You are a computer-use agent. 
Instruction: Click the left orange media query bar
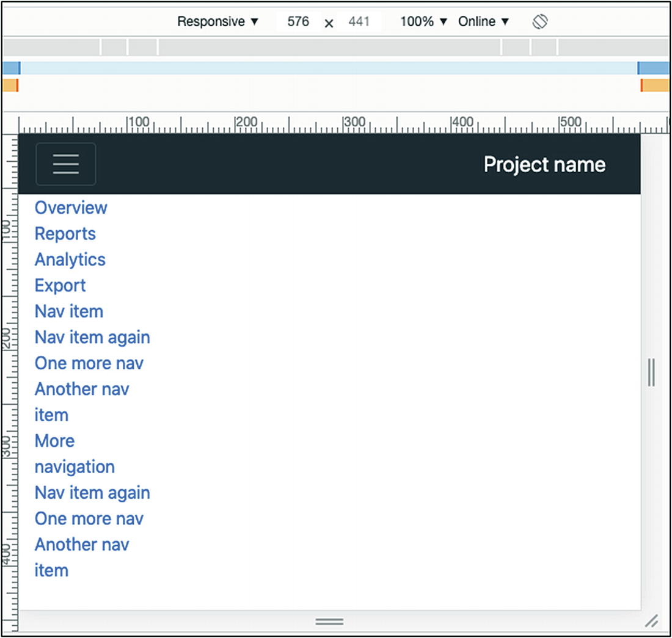[x=10, y=85]
